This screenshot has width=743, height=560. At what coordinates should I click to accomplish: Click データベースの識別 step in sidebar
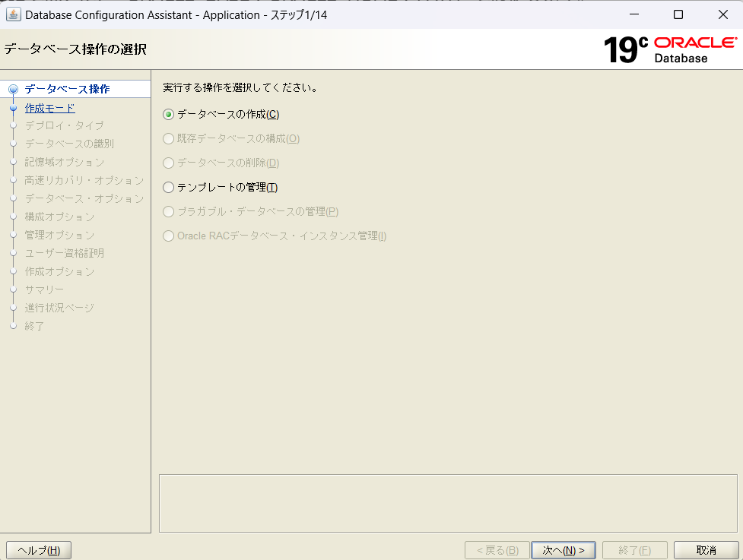click(69, 144)
